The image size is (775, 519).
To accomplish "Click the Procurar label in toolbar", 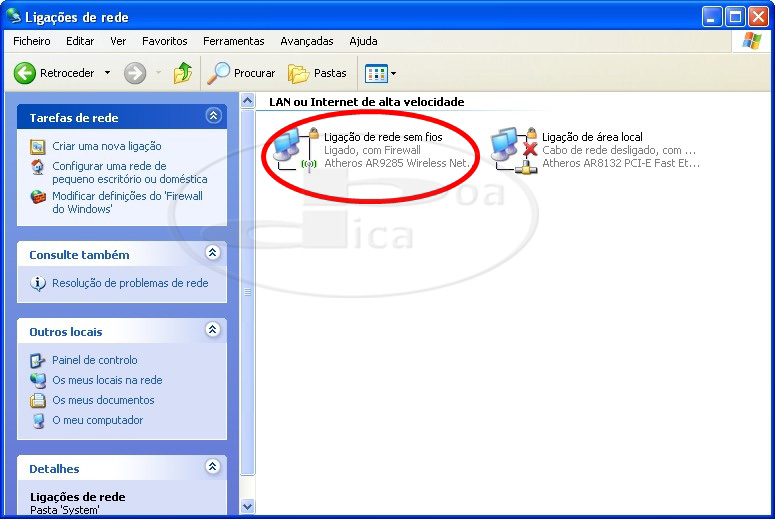I will click(254, 73).
